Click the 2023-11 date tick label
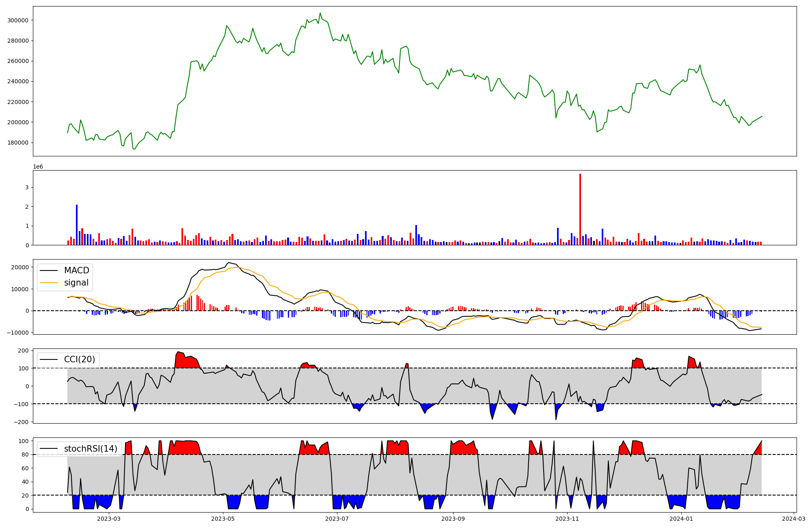Viewport: 812px width, 528px height. 567,519
